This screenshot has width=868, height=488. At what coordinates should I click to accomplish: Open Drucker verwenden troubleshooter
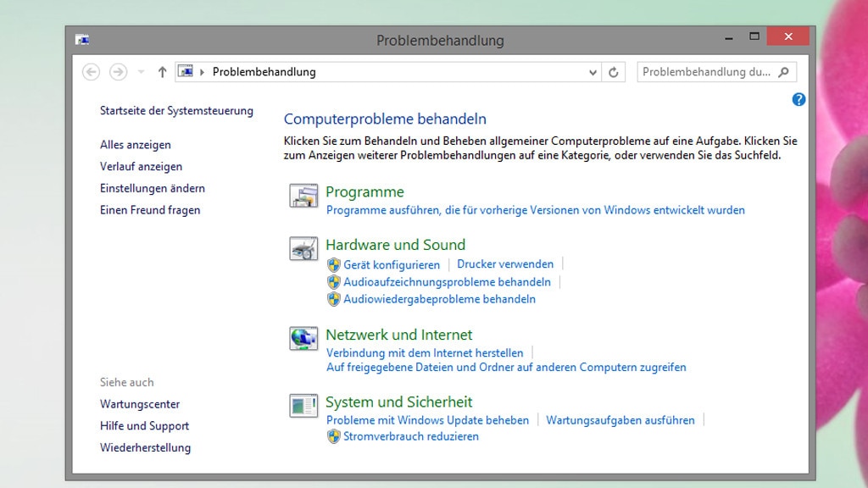pos(505,264)
